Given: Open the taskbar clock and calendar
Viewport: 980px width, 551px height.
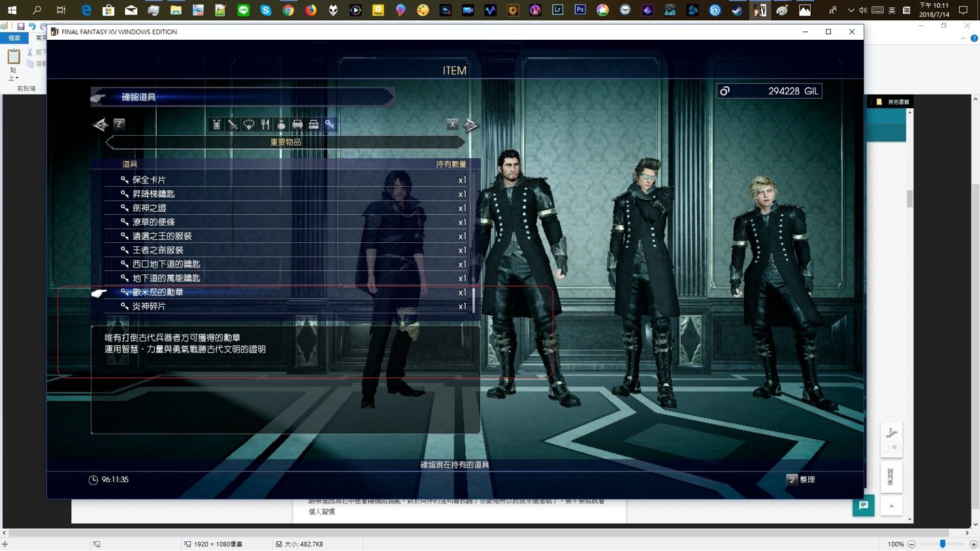Looking at the screenshot, I should point(934,10).
